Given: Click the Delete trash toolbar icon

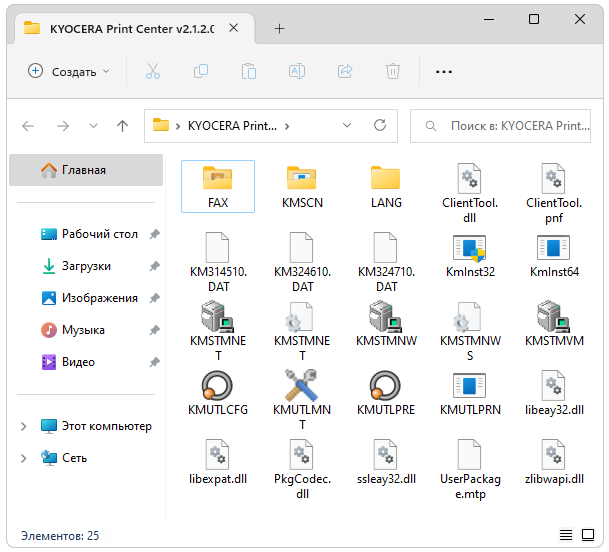Looking at the screenshot, I should tap(393, 71).
